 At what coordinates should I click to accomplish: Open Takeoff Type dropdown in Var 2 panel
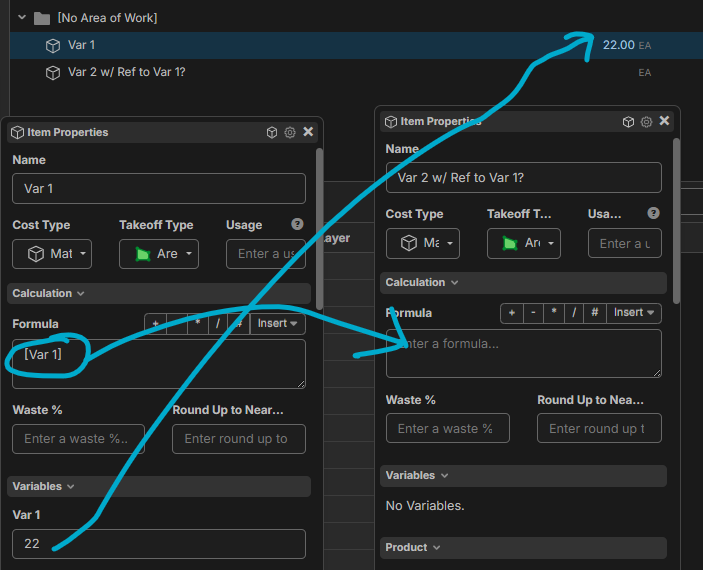tap(524, 243)
